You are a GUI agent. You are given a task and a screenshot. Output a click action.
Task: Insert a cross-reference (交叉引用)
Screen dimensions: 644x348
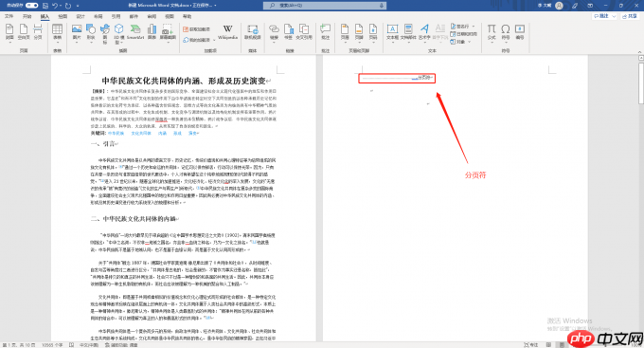pyautogui.click(x=304, y=32)
